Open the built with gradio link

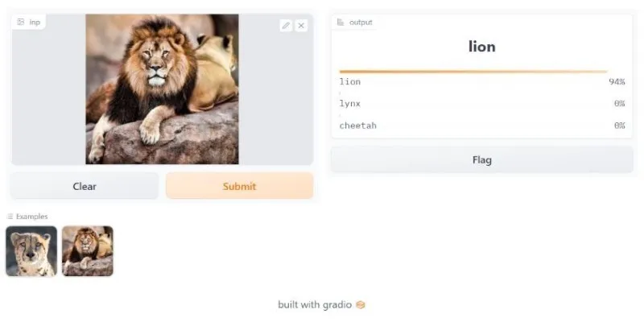[315, 305]
